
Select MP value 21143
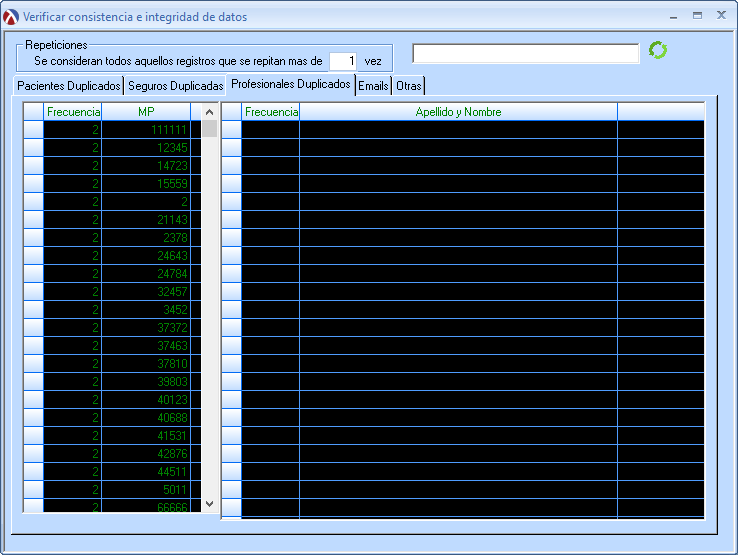pos(146,220)
